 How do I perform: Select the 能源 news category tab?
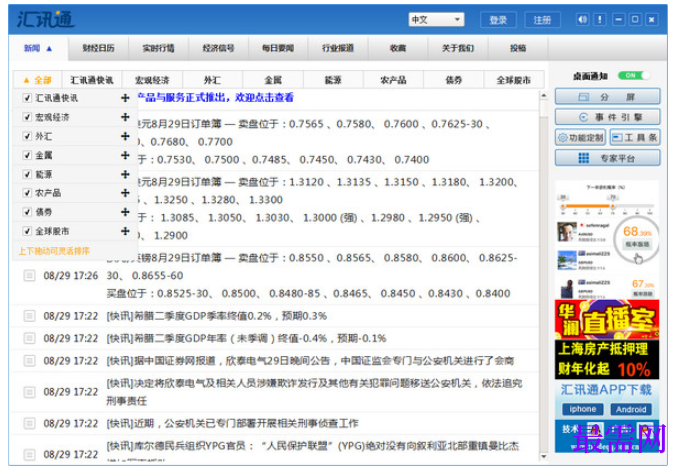click(333, 80)
